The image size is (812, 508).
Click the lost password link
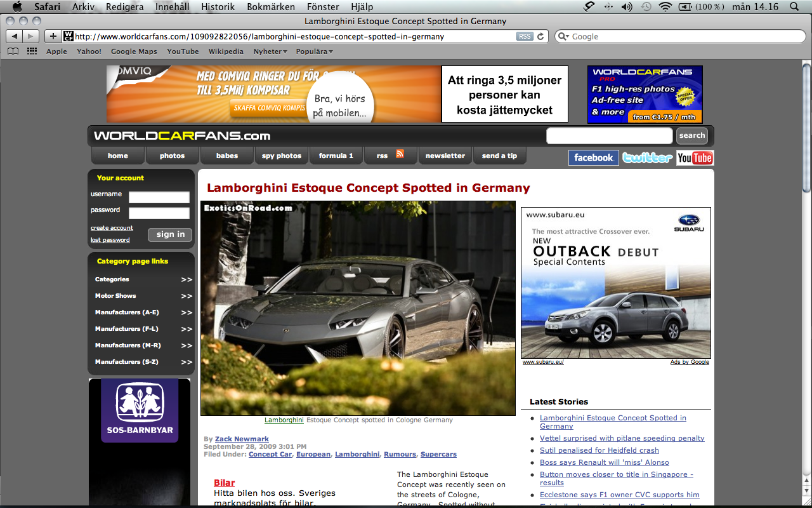110,240
